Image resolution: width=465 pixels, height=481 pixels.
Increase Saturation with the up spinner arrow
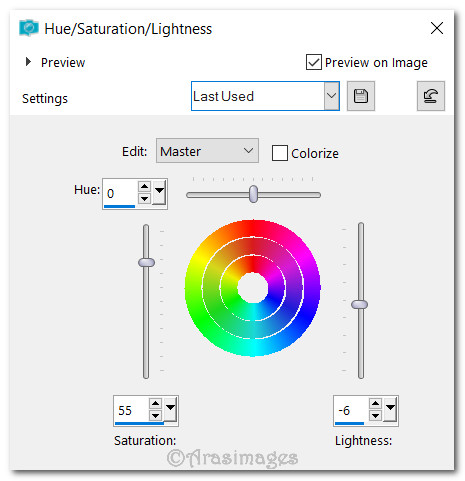tap(155, 403)
